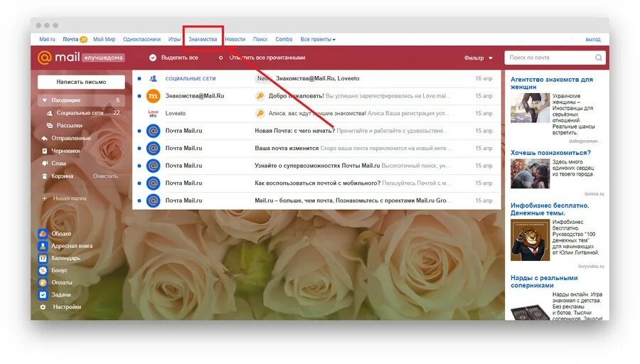Open Поиск in top navigation
640x364 pixels.
(260, 40)
